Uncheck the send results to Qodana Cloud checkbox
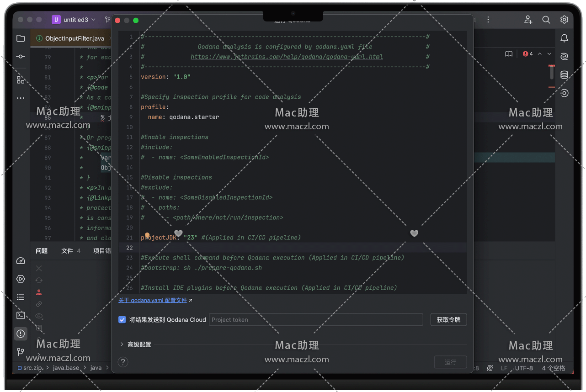The width and height of the screenshot is (586, 392). [122, 320]
